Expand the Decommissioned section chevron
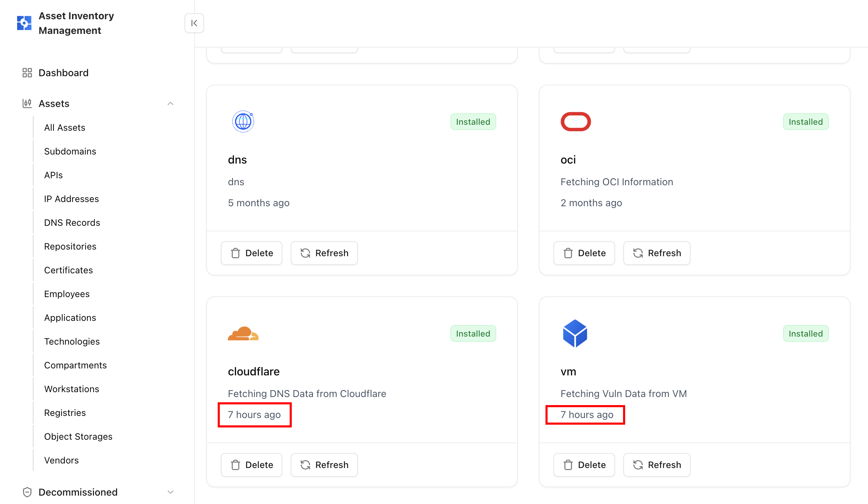This screenshot has width=868, height=504. point(171,492)
